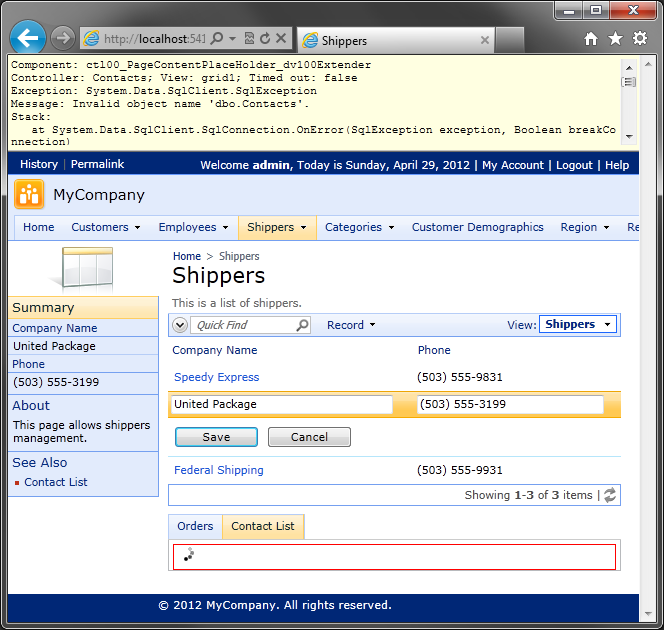This screenshot has width=664, height=630.
Task: Click the error panel vertical scrollbar
Action: (x=629, y=100)
